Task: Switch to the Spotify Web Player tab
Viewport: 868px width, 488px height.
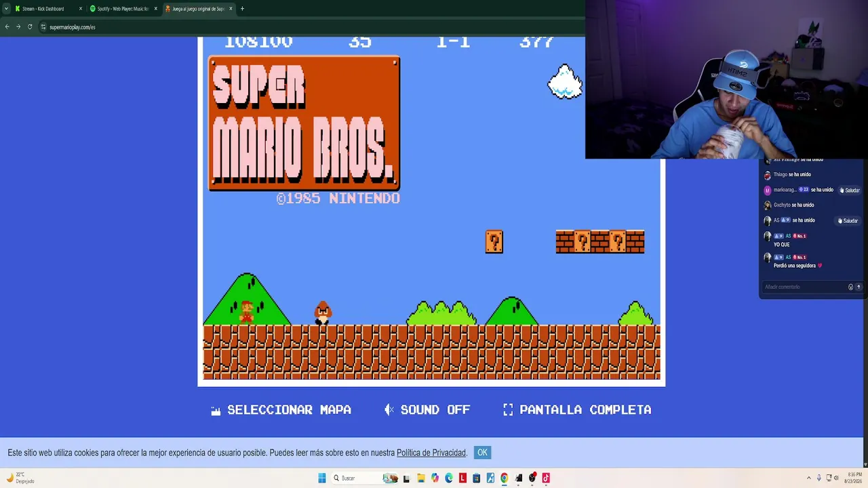Action: [x=123, y=9]
